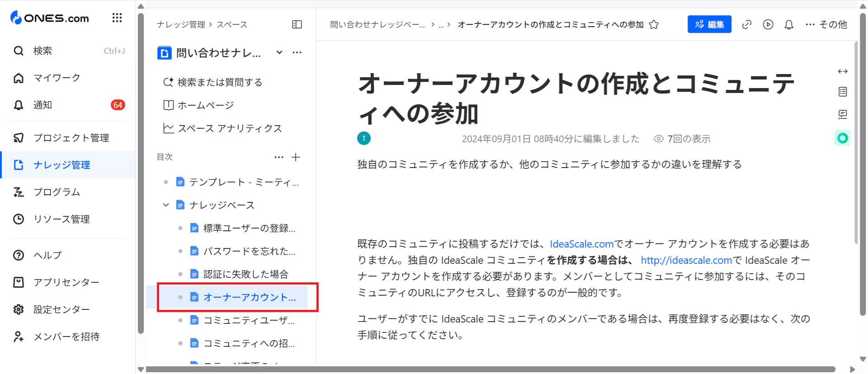Toggle full-width page arrows icon

click(843, 71)
